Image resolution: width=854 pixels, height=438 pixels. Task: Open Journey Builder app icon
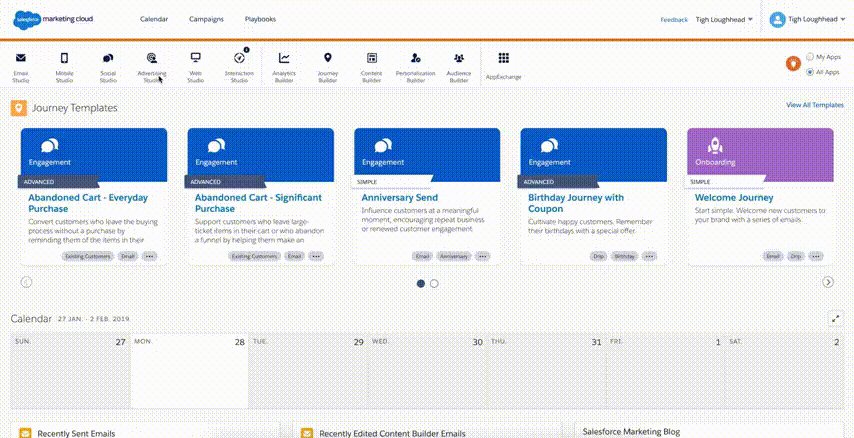coord(327,58)
